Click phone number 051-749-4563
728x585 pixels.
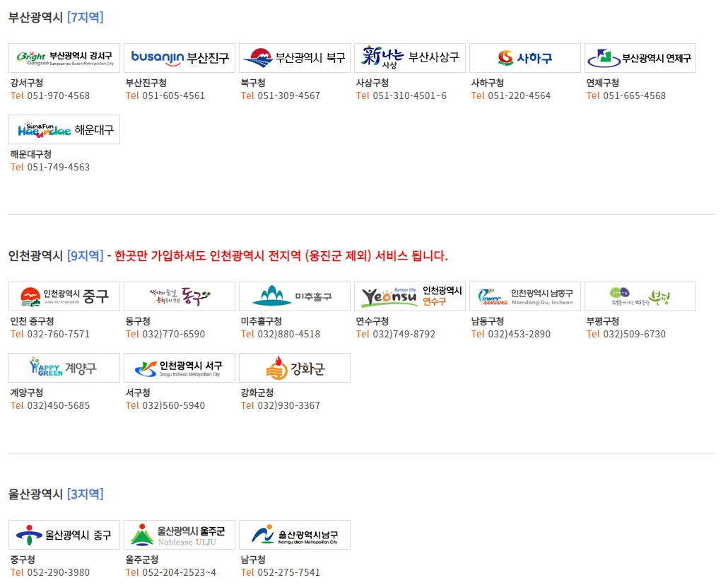[x=59, y=167]
